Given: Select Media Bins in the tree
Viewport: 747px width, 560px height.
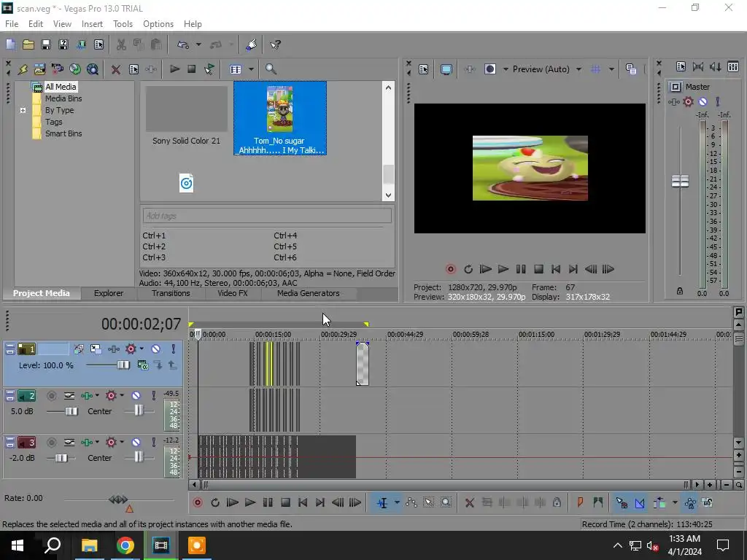Looking at the screenshot, I should tap(63, 98).
